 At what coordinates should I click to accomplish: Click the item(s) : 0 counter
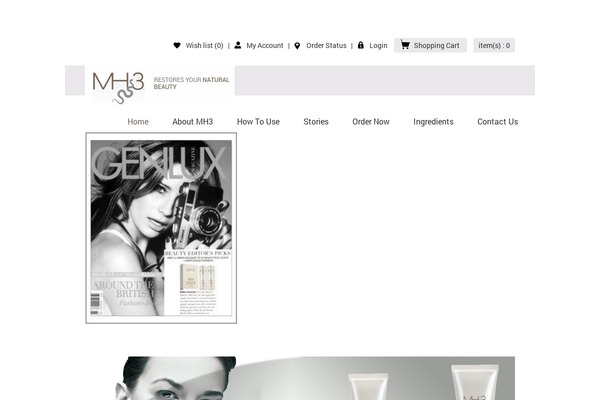[494, 45]
